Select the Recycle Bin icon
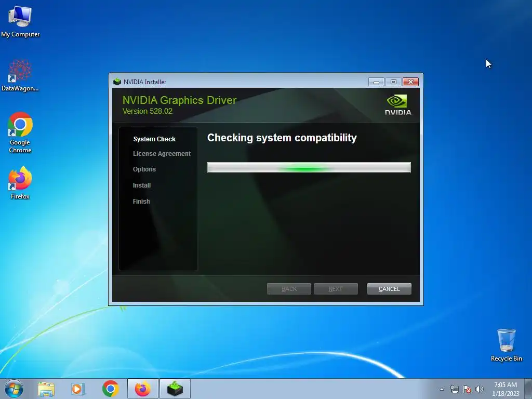The height and width of the screenshot is (399, 532). click(506, 345)
